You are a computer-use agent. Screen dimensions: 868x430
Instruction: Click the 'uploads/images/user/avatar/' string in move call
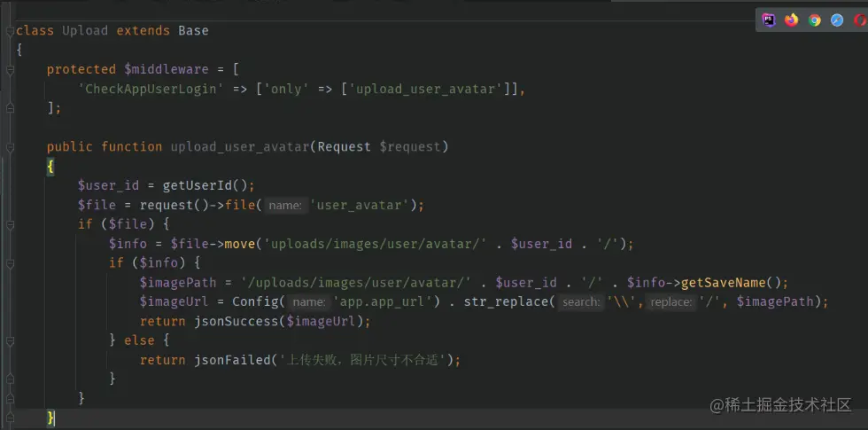click(x=376, y=244)
